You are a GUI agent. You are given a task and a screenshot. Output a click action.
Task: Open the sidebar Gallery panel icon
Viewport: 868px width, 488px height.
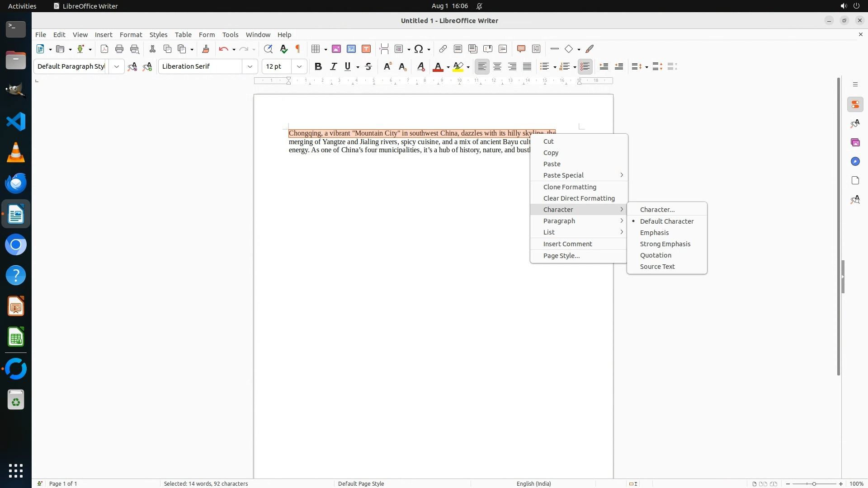point(855,142)
